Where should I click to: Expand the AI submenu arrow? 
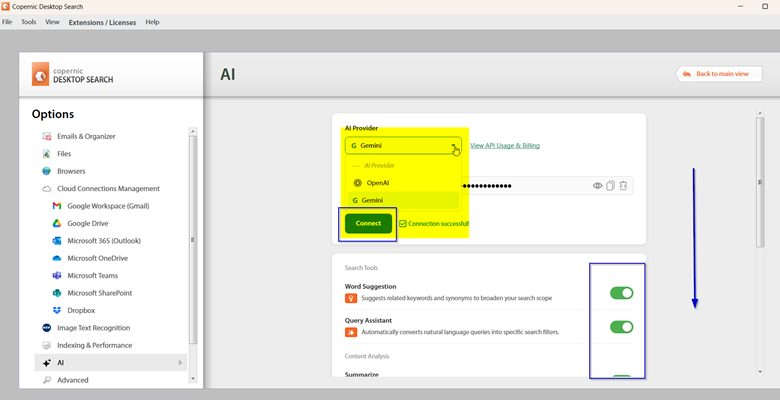pos(180,363)
